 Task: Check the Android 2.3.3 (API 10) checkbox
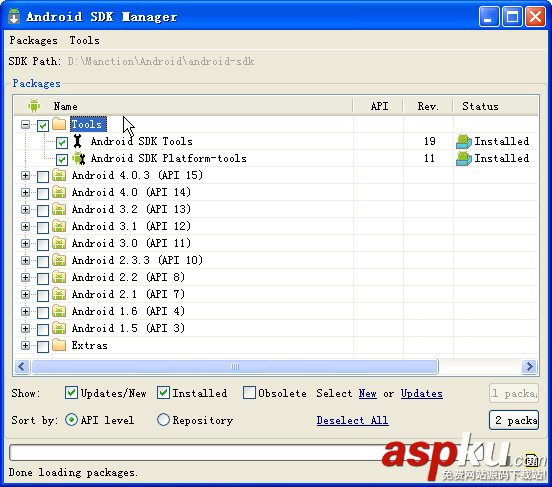(x=43, y=262)
